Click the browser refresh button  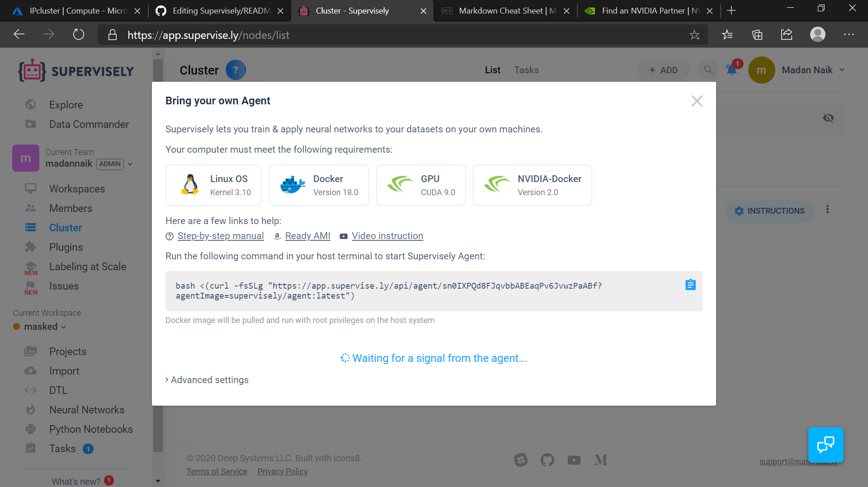tap(79, 35)
